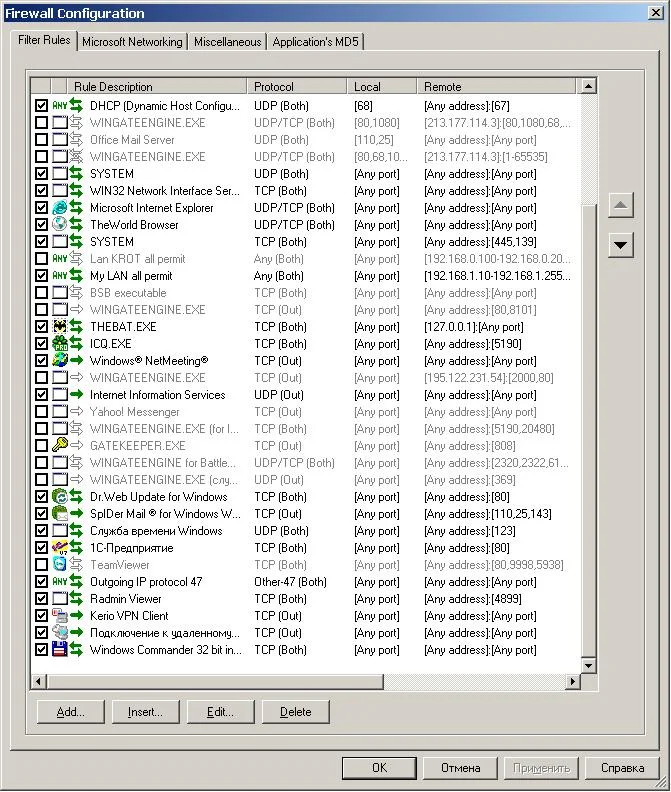The height and width of the screenshot is (792, 671).
Task: Click the floppy disk icon of Windows Commander
Action: click(60, 650)
